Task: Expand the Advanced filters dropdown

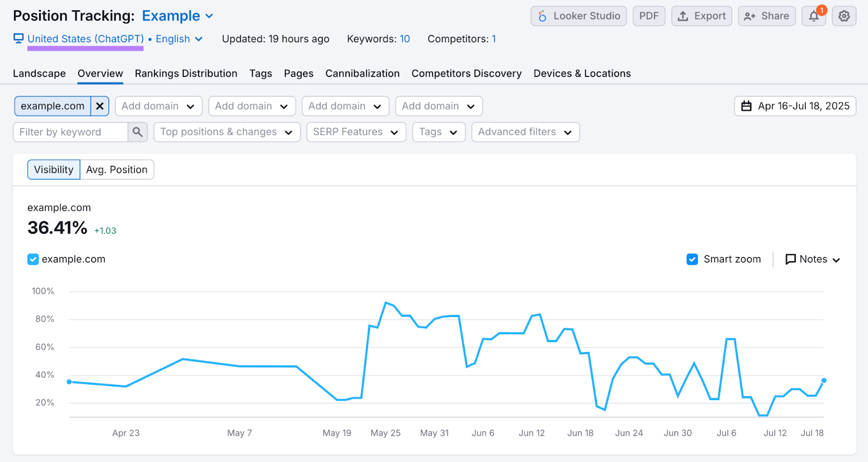Action: [525, 132]
